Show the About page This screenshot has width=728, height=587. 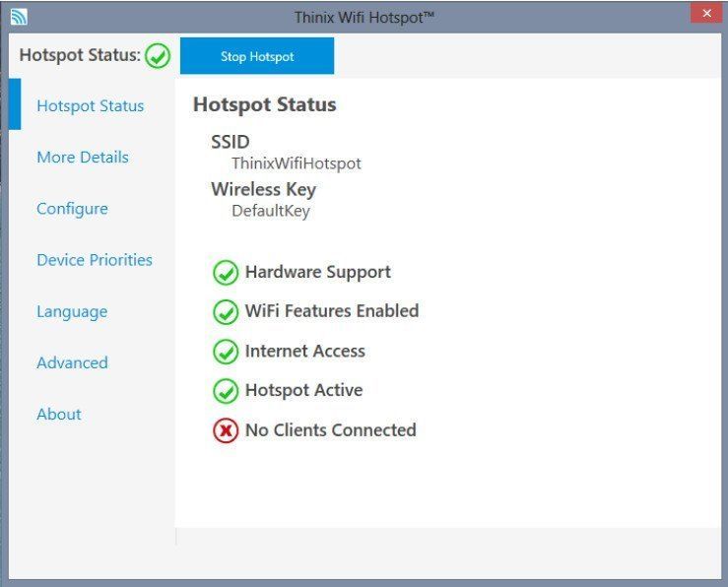59,414
